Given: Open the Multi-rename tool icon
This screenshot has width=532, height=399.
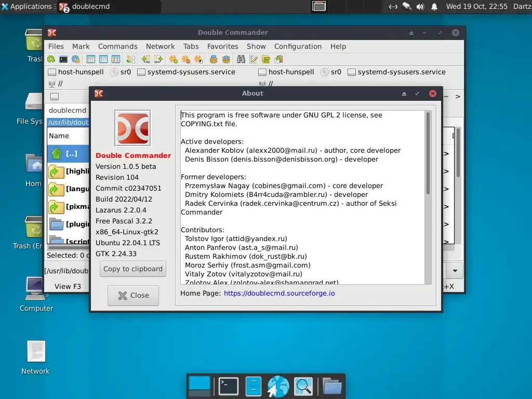Looking at the screenshot, I should pos(254,59).
